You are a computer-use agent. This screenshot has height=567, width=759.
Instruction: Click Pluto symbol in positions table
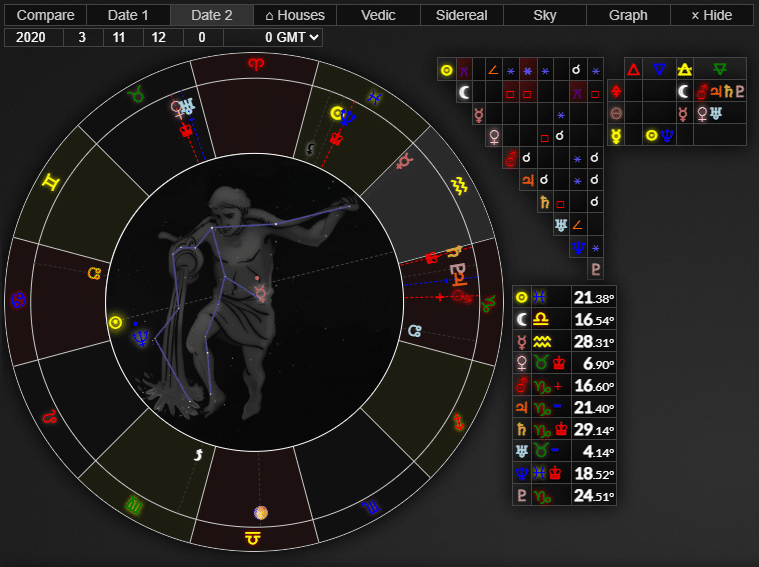point(521,495)
